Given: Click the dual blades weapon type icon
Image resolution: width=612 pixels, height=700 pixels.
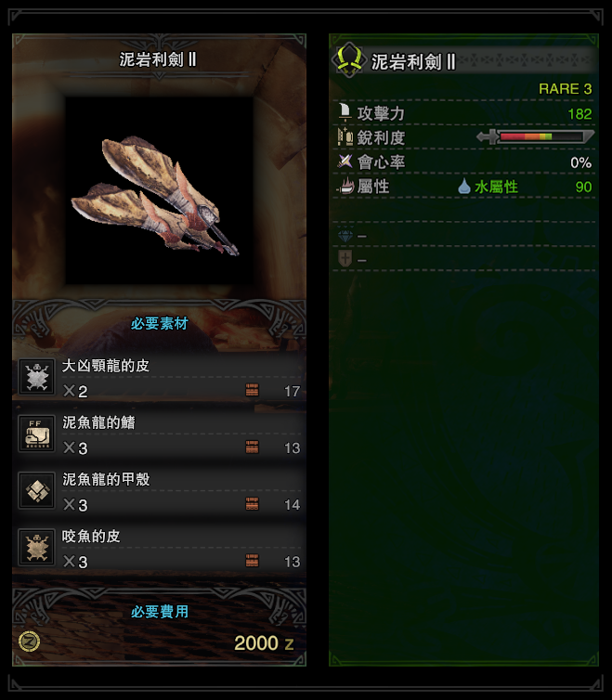Looking at the screenshot, I should tap(349, 60).
